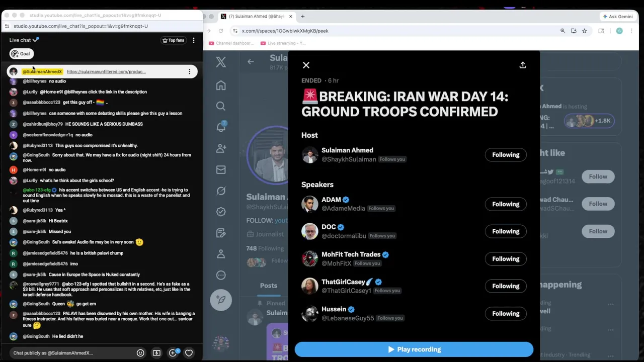
Task: Click the Following button for DOC
Action: (x=506, y=231)
